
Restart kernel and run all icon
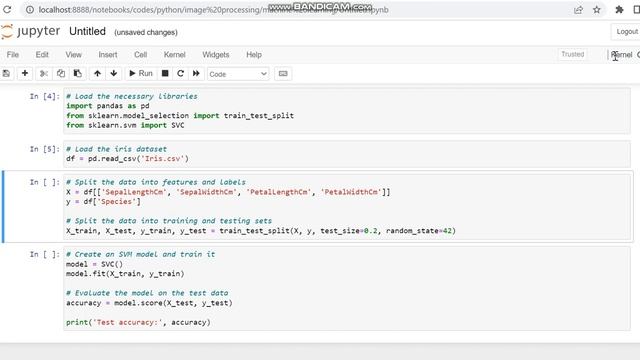[196, 74]
